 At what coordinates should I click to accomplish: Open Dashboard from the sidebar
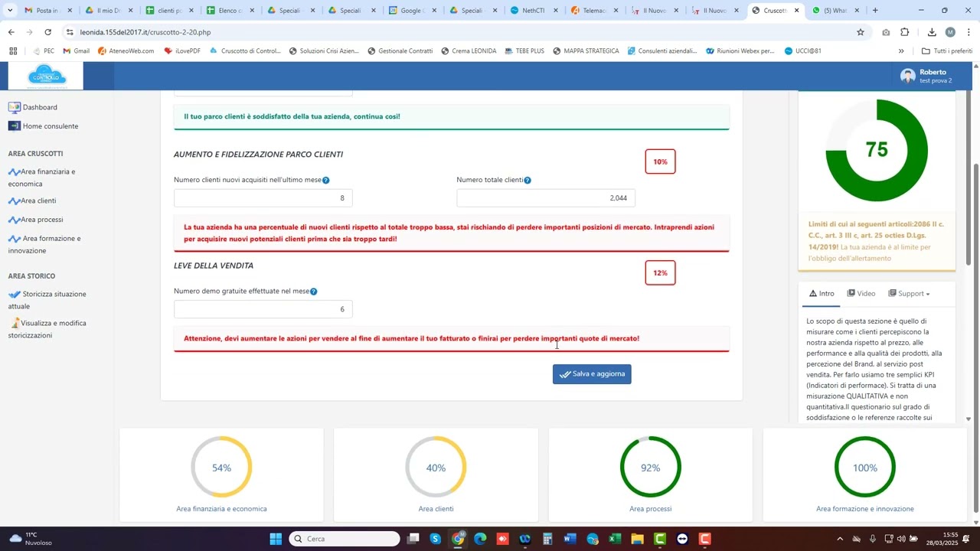tap(39, 107)
